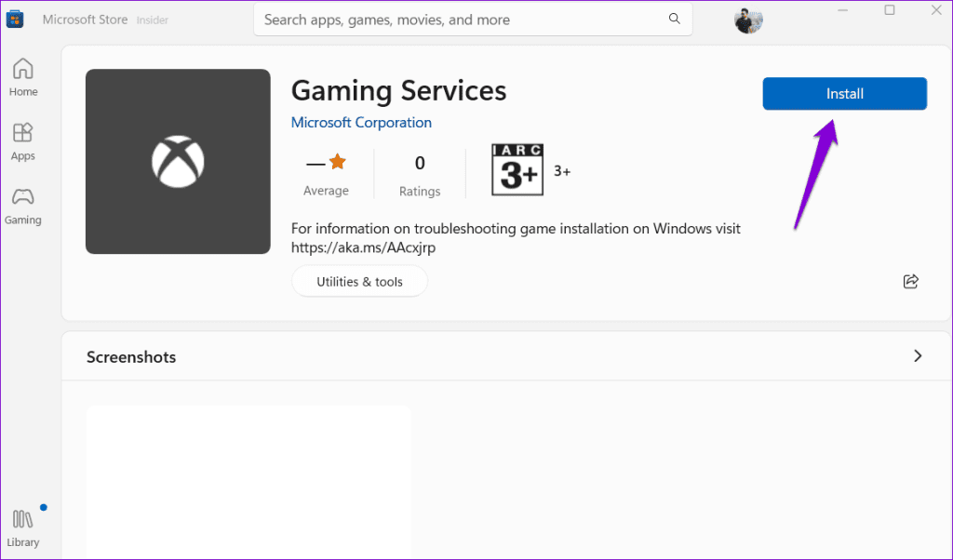Click the search magnifier icon
Image resolution: width=953 pixels, height=560 pixels.
(x=674, y=19)
